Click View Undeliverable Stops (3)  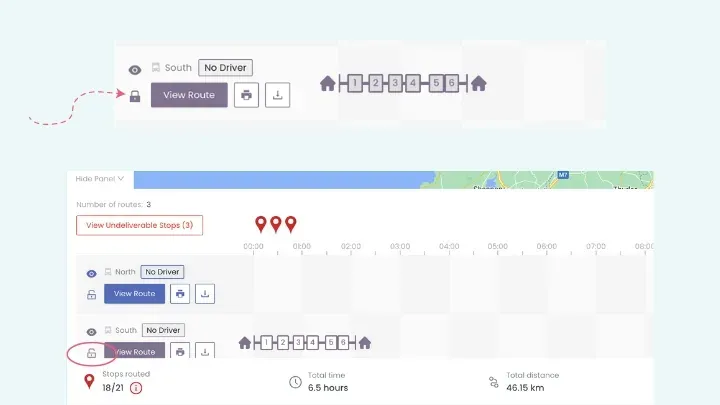139,225
